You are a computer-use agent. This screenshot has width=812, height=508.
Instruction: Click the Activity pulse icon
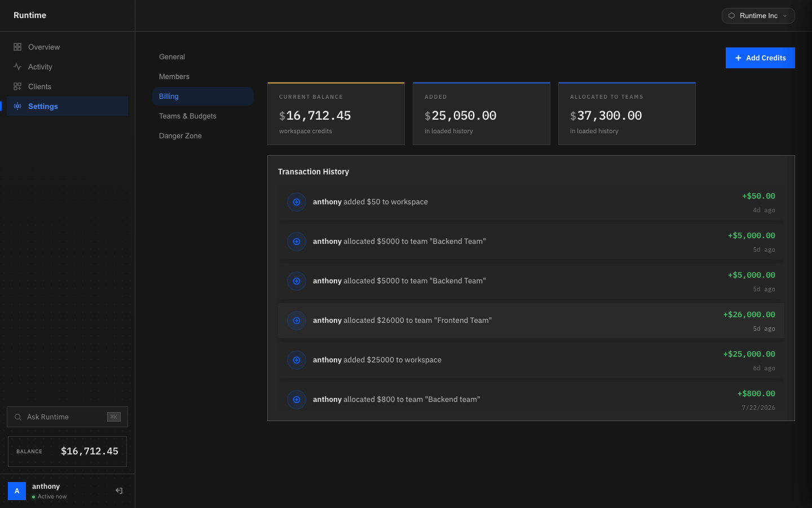[17, 67]
